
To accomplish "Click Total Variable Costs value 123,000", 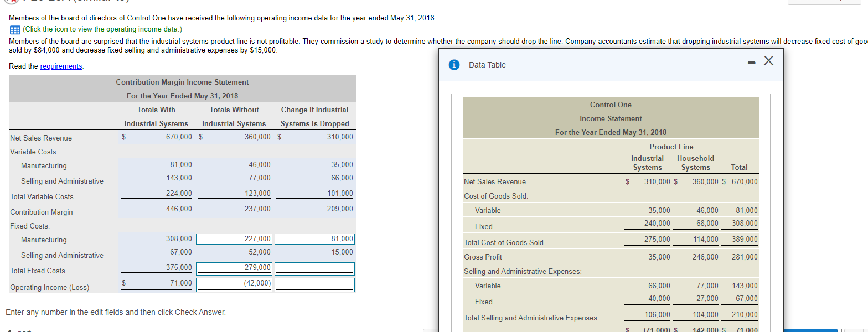I will 257,193.
